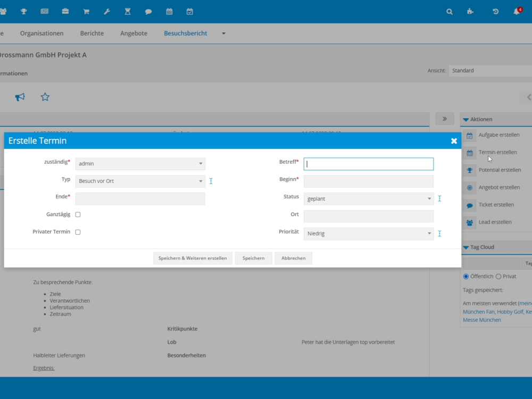Click into the Beginn input field
The image size is (532, 399).
pyautogui.click(x=368, y=181)
